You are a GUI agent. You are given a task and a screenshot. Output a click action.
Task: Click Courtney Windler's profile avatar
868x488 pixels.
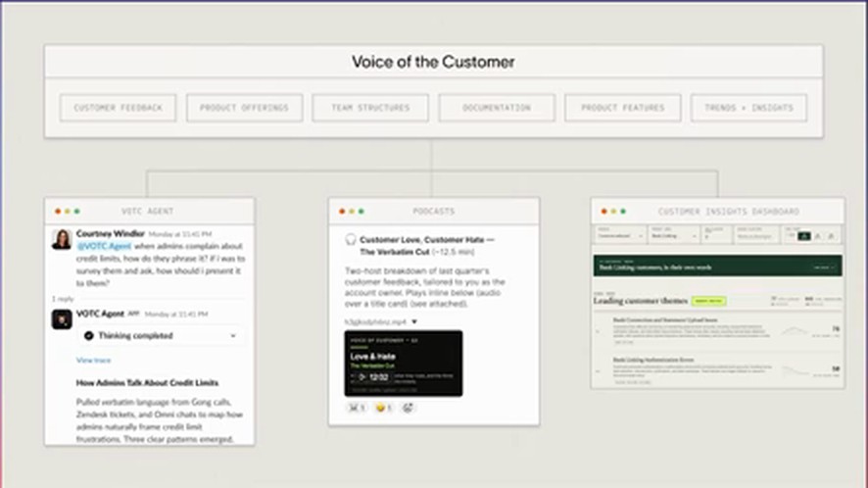(62, 239)
